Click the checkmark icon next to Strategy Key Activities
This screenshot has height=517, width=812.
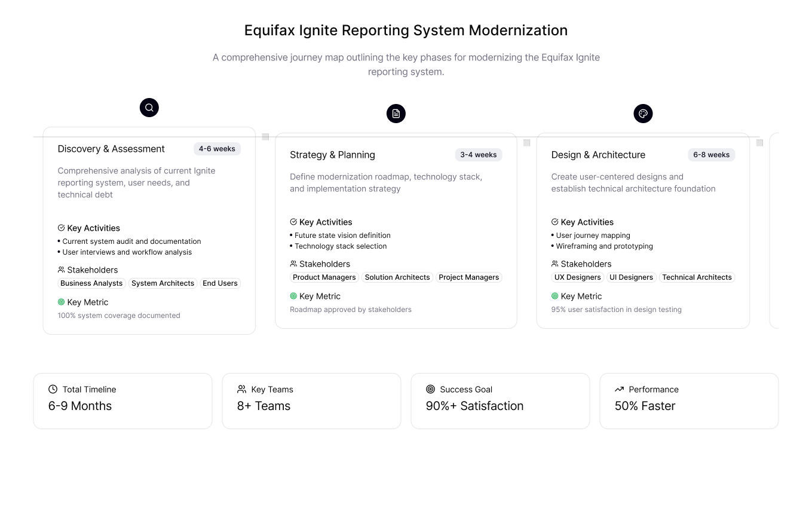(293, 222)
